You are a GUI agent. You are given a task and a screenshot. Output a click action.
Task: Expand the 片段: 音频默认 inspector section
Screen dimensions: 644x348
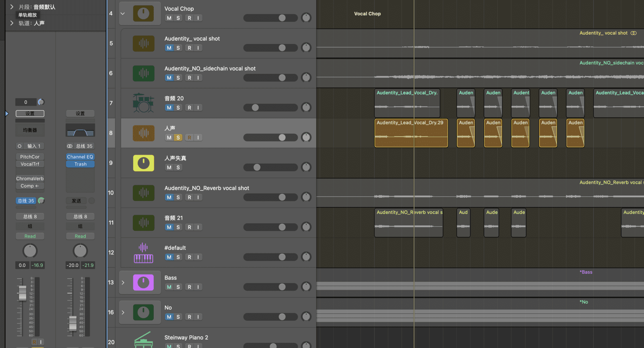coord(12,7)
